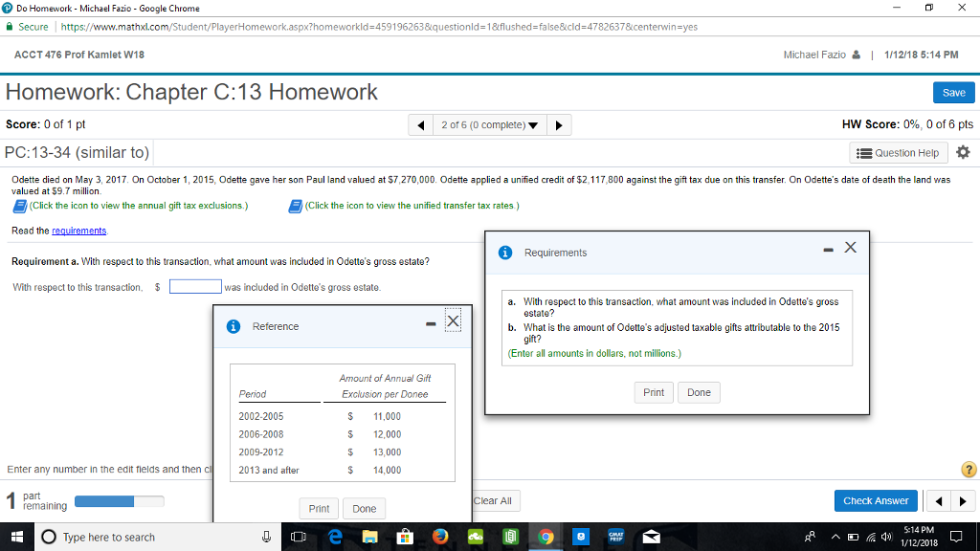Screen dimensions: 980x551
Task: Click the Check Answer button
Action: tap(875, 500)
